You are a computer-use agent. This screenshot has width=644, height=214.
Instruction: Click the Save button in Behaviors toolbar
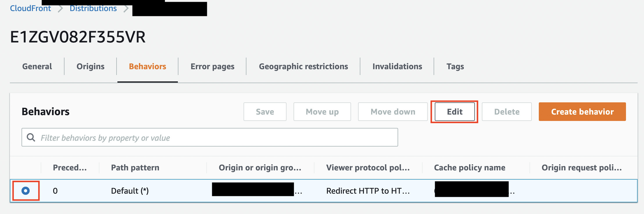[265, 112]
